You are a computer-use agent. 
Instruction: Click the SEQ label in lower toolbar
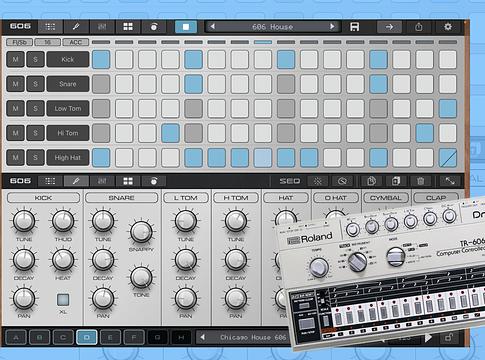290,181
